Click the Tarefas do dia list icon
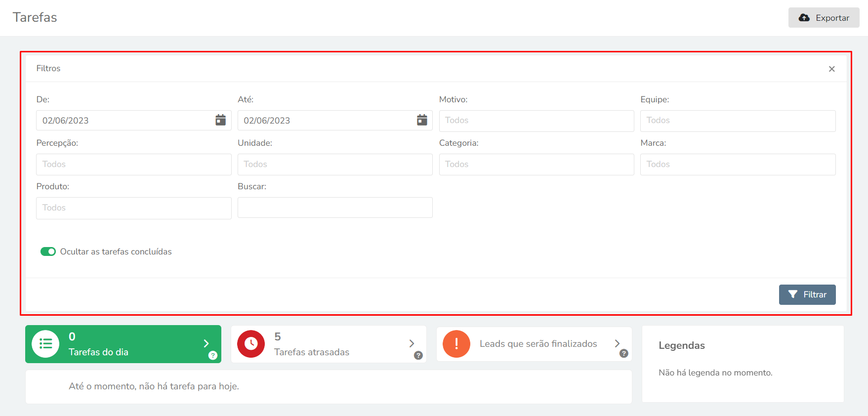The width and height of the screenshot is (868, 416). coord(45,344)
